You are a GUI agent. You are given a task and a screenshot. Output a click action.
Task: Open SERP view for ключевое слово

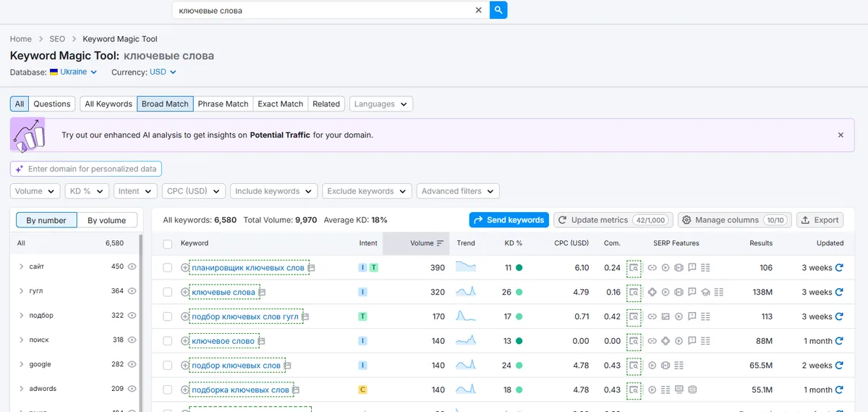(x=634, y=341)
